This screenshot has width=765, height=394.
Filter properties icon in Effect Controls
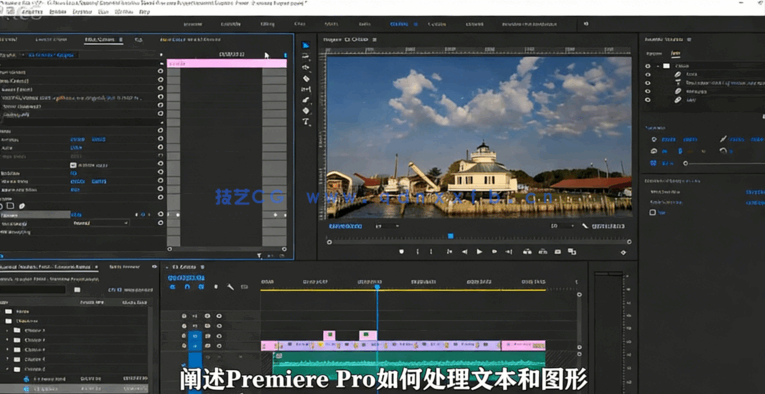(260, 256)
